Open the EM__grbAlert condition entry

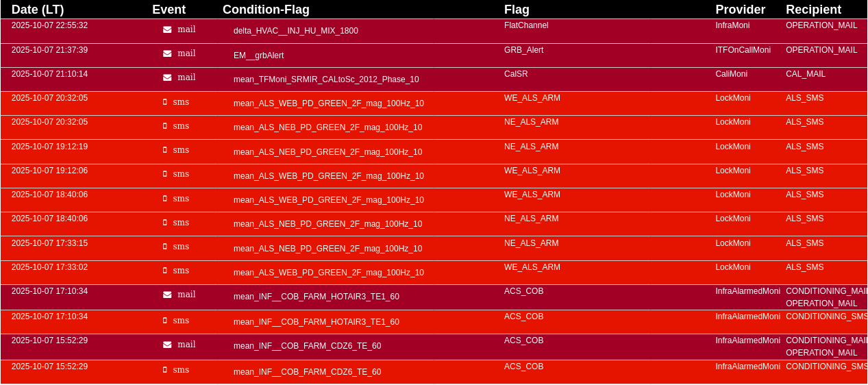click(x=258, y=55)
